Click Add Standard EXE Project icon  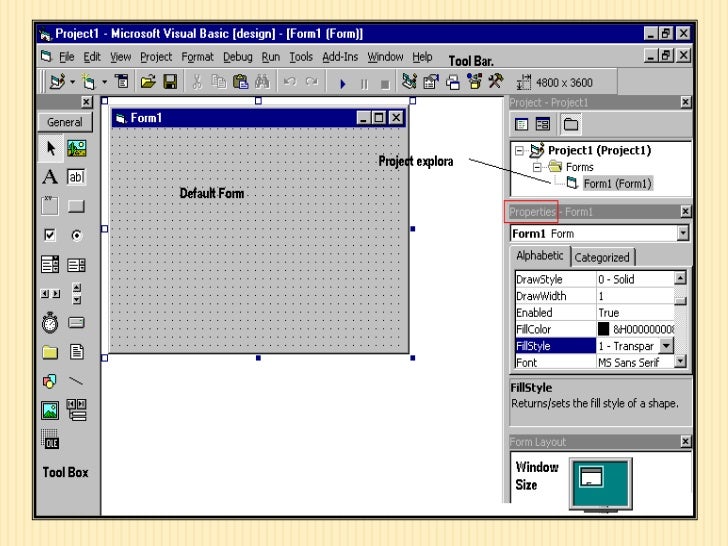(58, 82)
